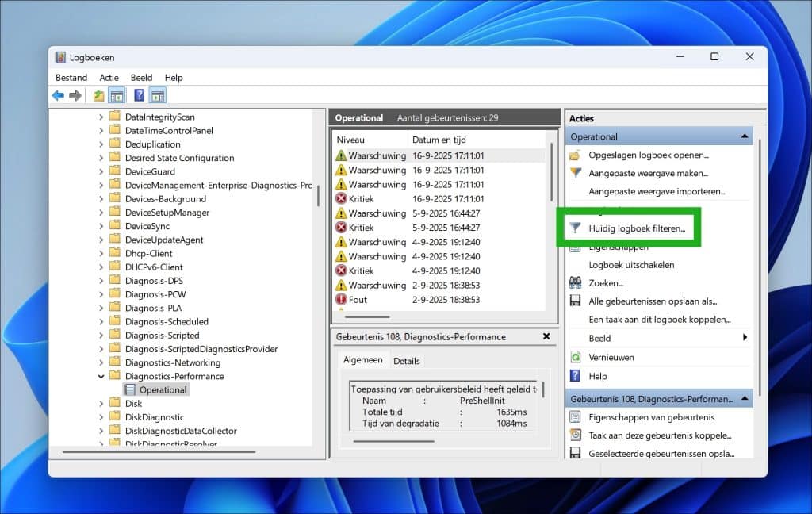Sort by the Datum en tijd column header
Image resolution: width=812 pixels, height=514 pixels.
click(477, 140)
